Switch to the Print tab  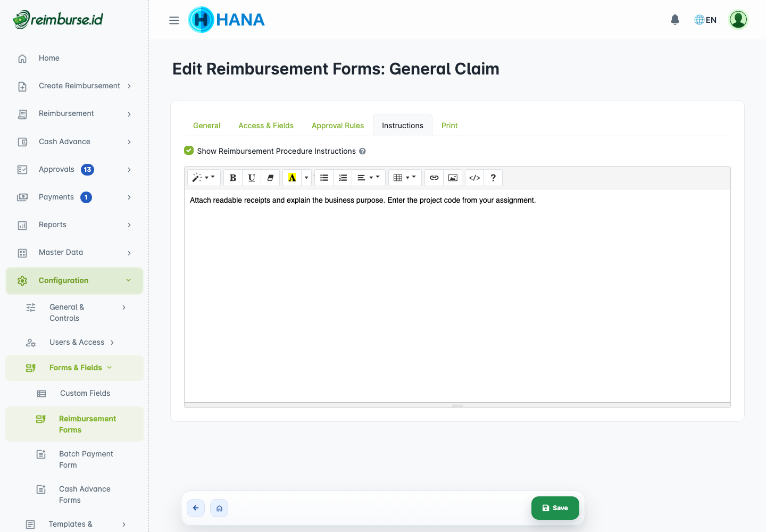449,126
